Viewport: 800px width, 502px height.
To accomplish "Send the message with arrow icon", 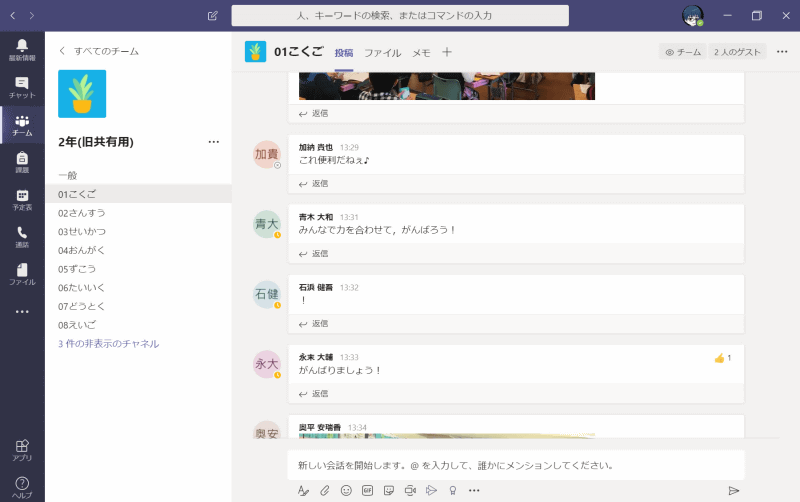I will [x=734, y=491].
